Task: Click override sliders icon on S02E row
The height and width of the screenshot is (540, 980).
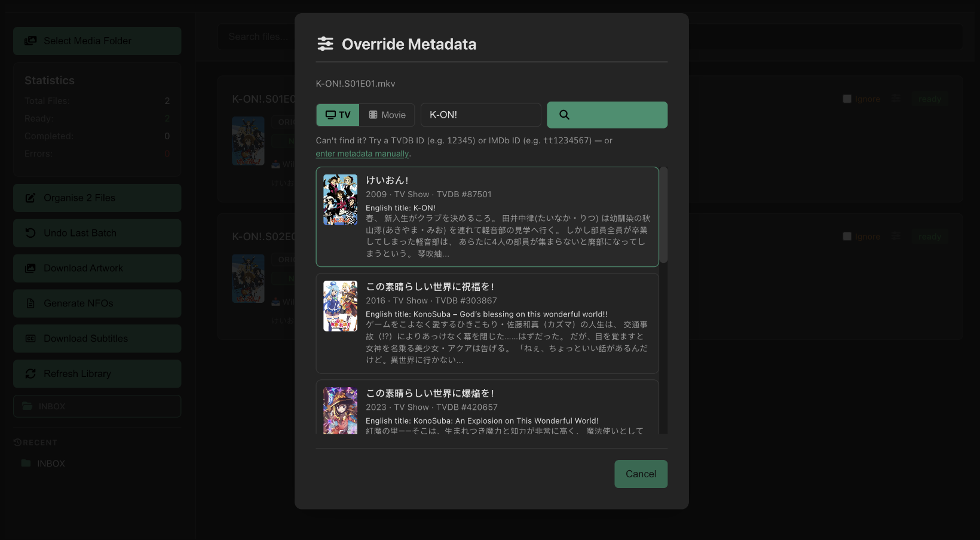Action: 896,236
